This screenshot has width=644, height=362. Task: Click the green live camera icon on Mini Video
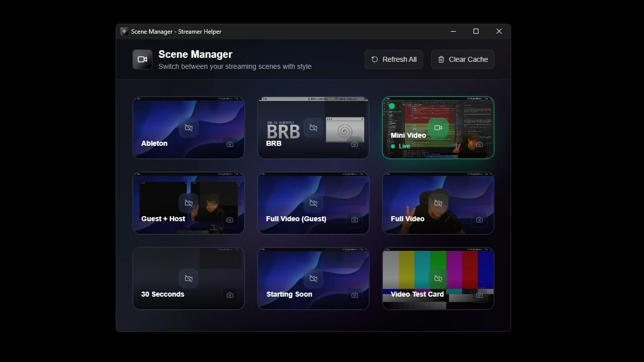click(438, 128)
